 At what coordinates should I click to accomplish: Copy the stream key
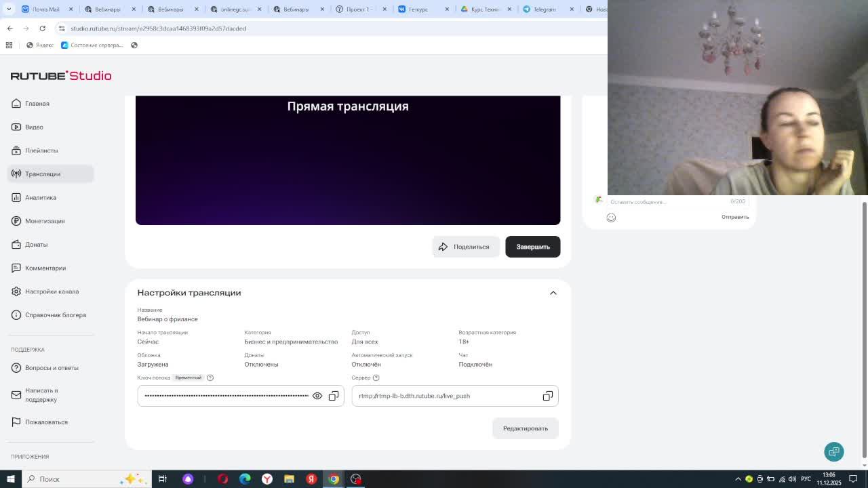coord(334,396)
